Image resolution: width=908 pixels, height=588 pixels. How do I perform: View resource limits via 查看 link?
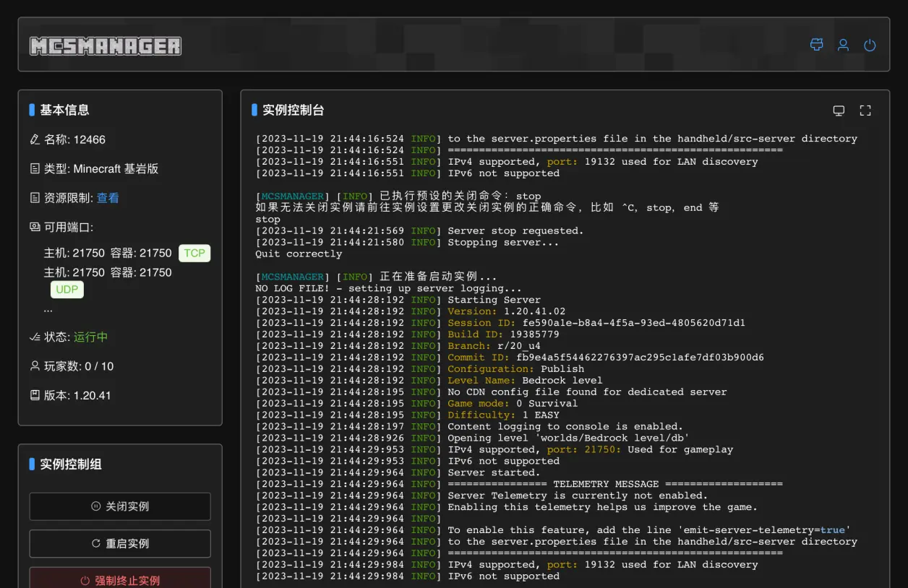coord(108,198)
